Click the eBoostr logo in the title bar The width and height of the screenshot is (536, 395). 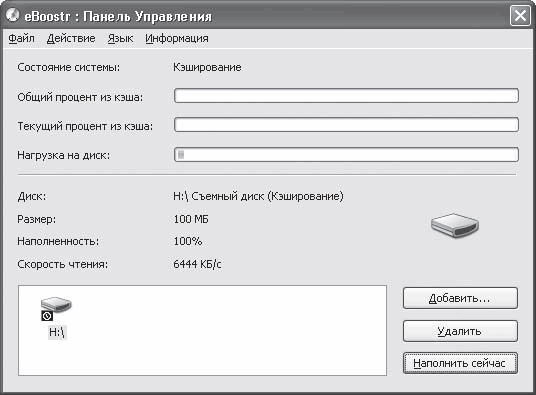(x=13, y=15)
